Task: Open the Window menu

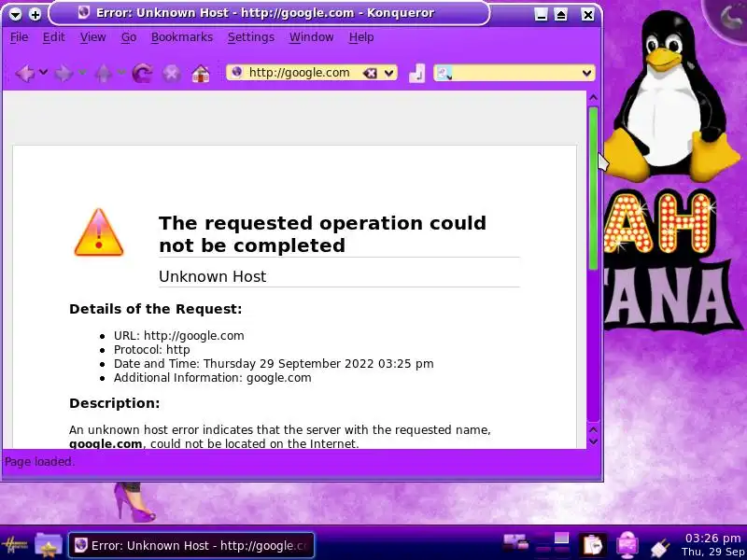Action: (x=312, y=37)
